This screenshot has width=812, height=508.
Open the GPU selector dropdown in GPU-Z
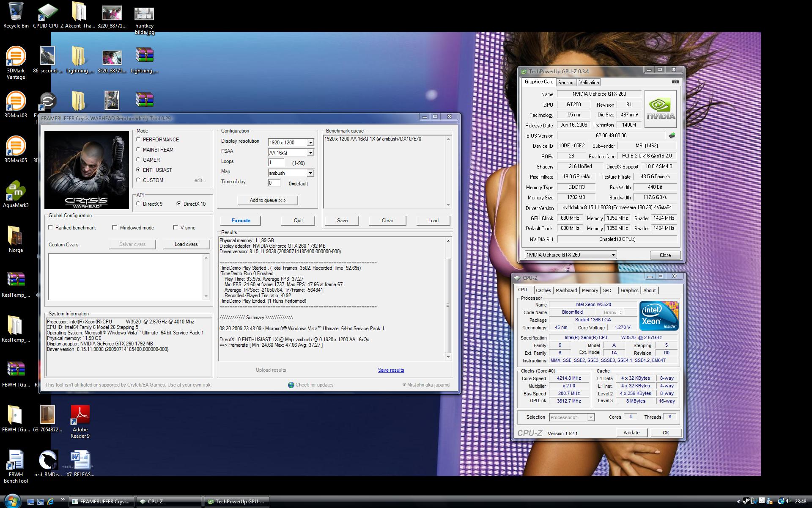coord(571,255)
